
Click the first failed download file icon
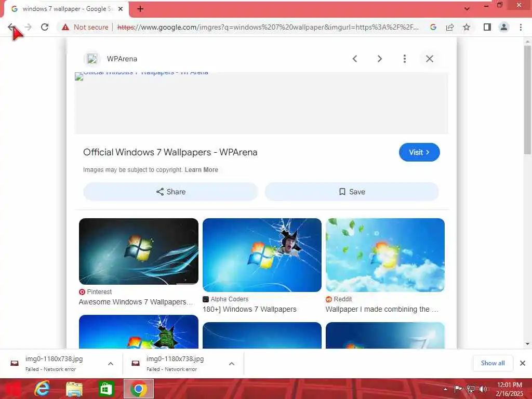pos(15,363)
